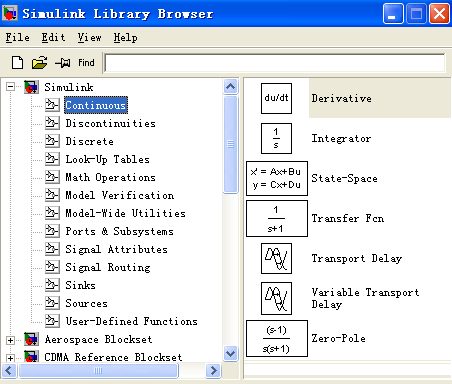The image size is (452, 384).
Task: Click the Zero-Pole block name
Action: point(338,338)
